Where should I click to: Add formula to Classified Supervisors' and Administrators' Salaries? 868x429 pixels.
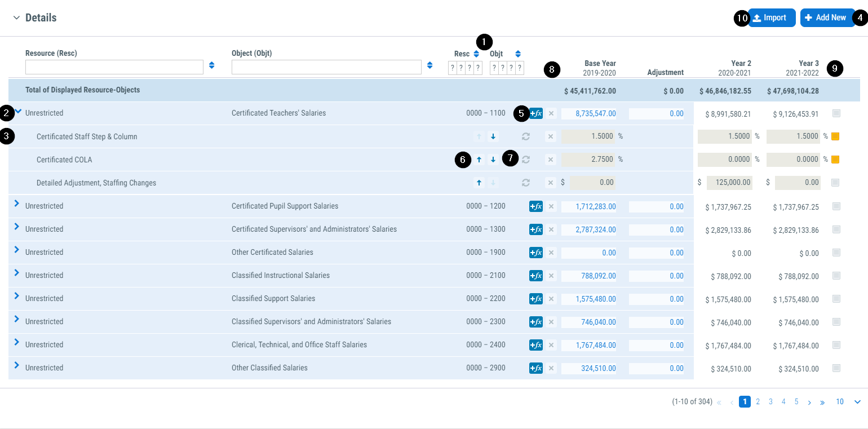click(536, 322)
